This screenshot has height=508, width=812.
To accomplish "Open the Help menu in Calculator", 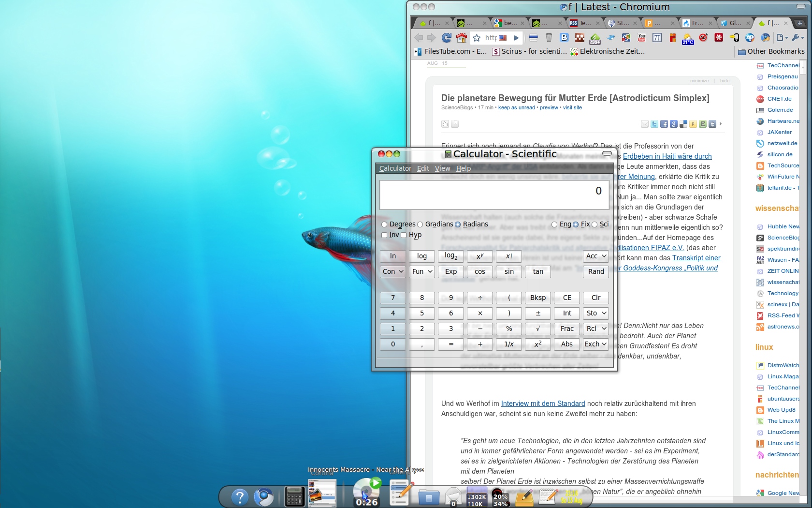I will point(463,168).
